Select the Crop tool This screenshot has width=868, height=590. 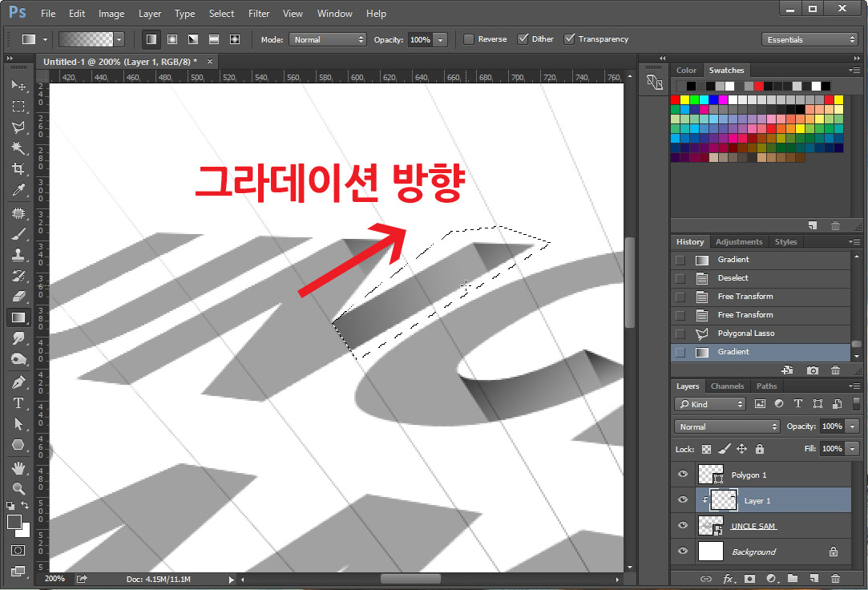(x=18, y=168)
